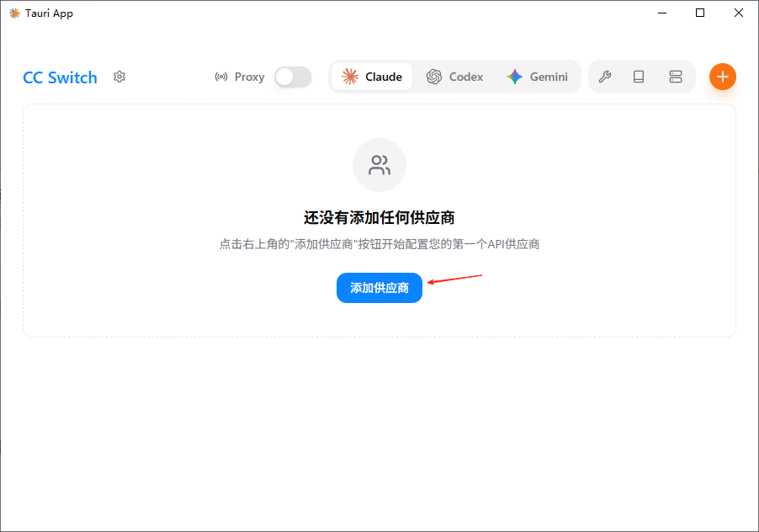
Task: Open settings via the gear icon
Action: pos(119,77)
